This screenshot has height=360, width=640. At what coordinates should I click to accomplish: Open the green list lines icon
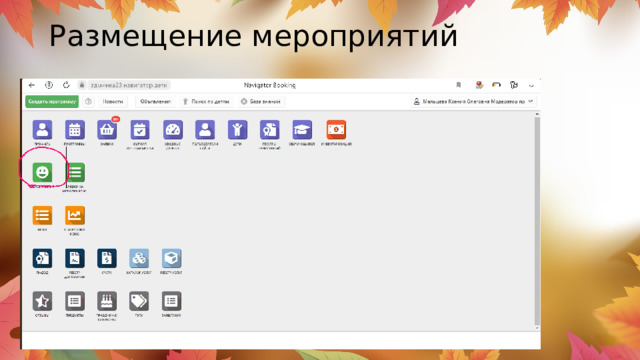[75, 172]
